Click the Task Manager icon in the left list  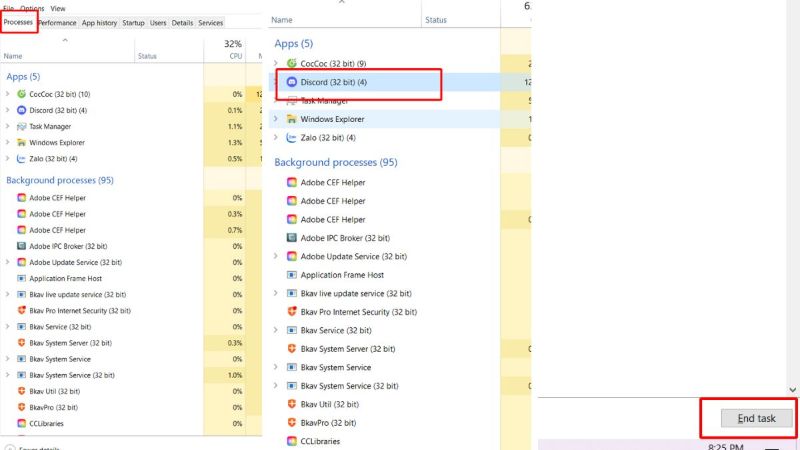tap(21, 127)
